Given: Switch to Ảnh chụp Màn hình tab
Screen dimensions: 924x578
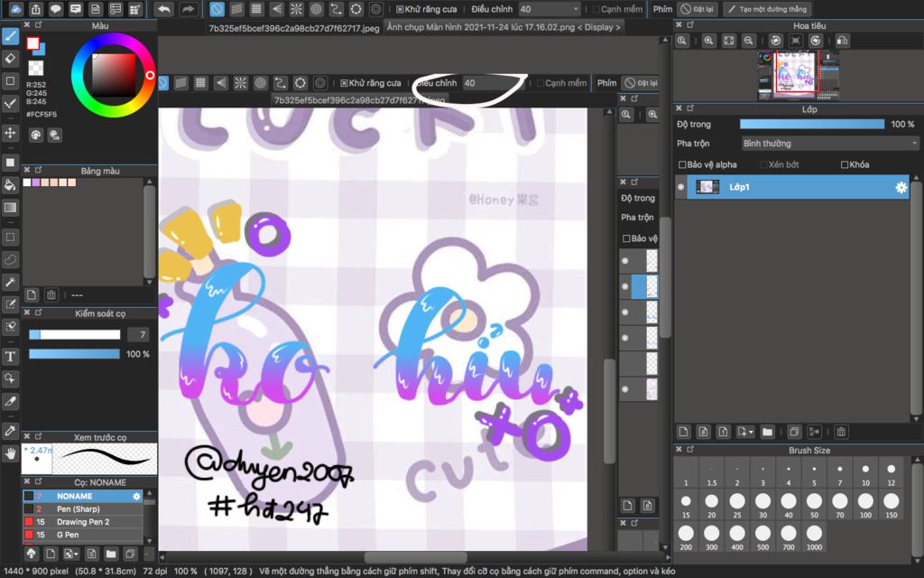Looking at the screenshot, I should (x=504, y=27).
